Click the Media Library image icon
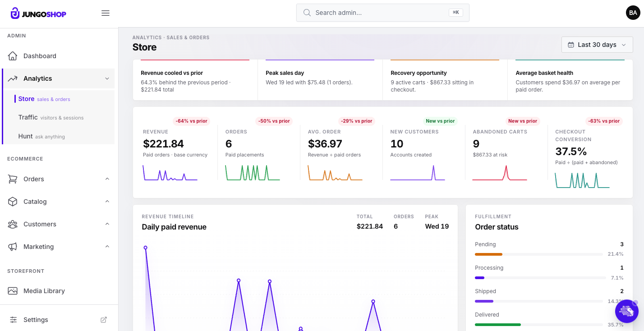 [x=13, y=291]
